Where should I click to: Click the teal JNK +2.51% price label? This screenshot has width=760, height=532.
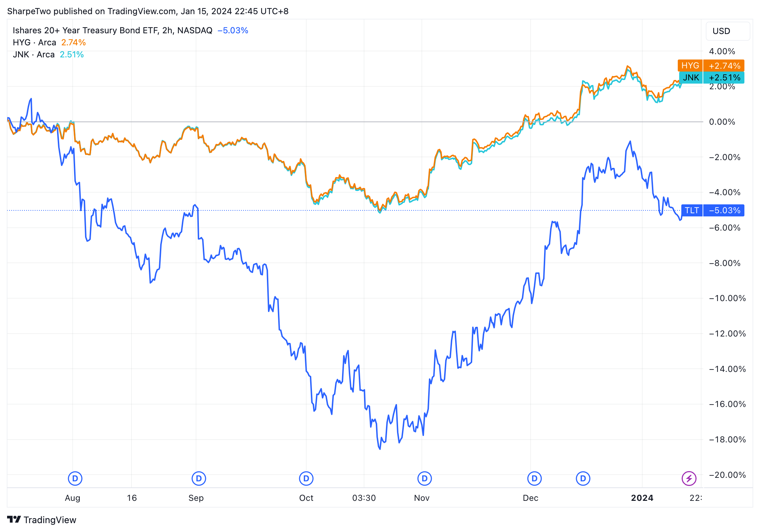[711, 78]
